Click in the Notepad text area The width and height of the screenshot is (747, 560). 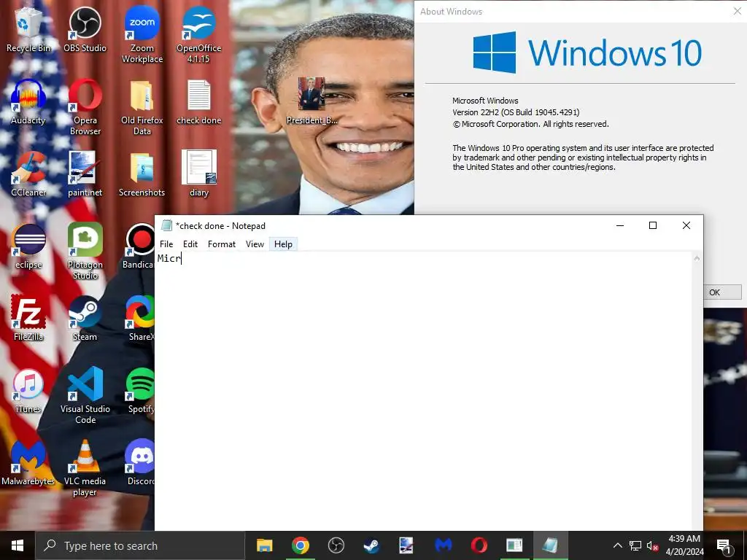pyautogui.click(x=423, y=391)
